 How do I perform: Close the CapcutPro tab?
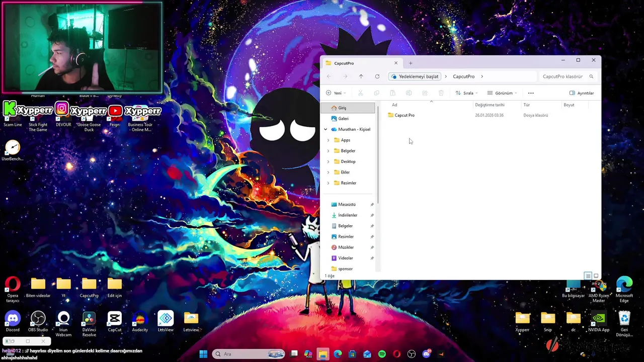[x=396, y=63]
